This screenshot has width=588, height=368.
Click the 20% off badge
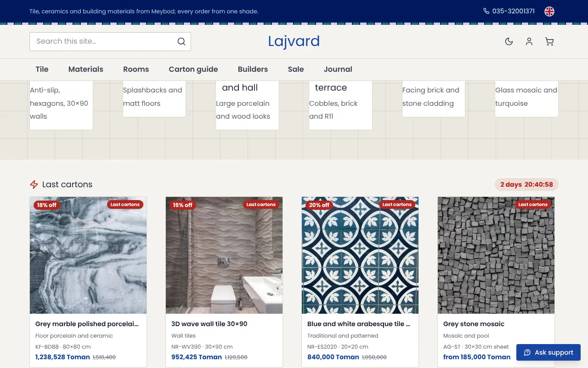319,205
